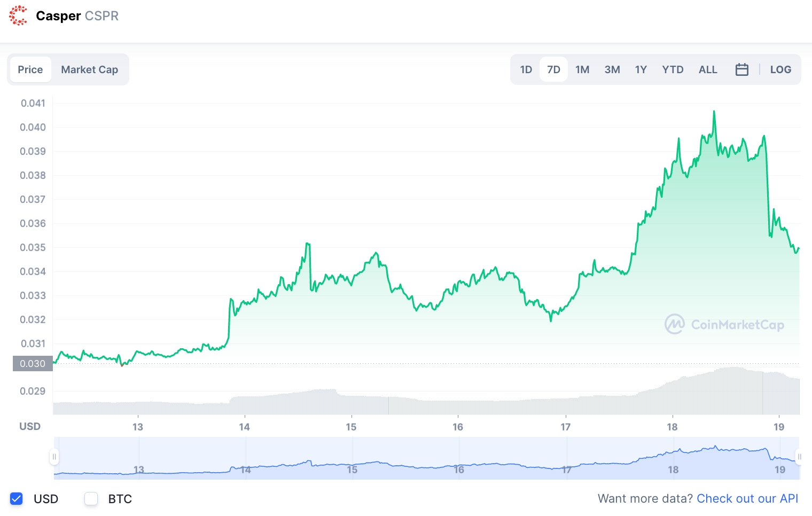
Task: Click the mini navigator chart area
Action: 426,458
